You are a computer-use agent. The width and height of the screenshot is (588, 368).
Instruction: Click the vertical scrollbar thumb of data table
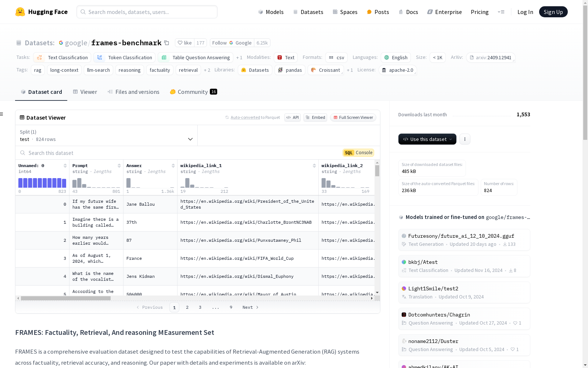377,171
